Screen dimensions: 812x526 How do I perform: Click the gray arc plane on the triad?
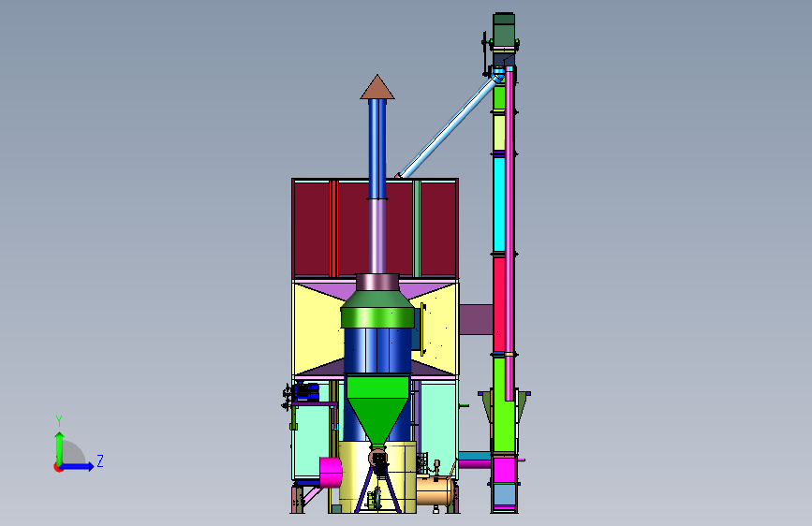coord(72,454)
